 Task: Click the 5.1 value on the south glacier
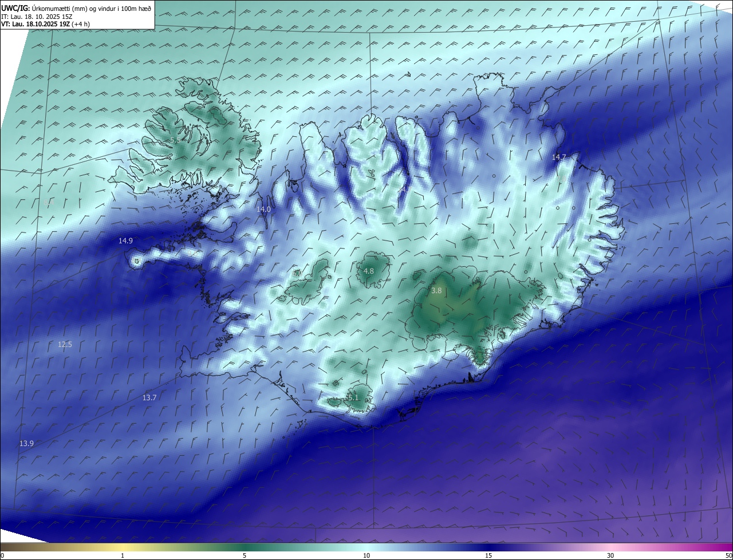(353, 398)
